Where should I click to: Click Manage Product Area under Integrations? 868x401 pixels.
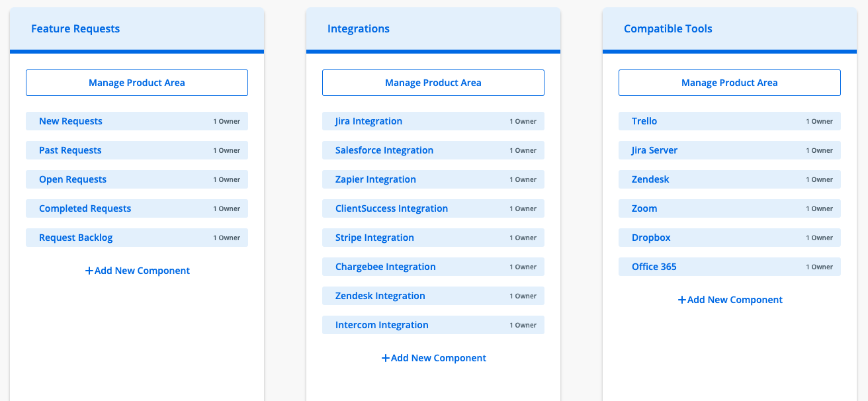point(433,83)
